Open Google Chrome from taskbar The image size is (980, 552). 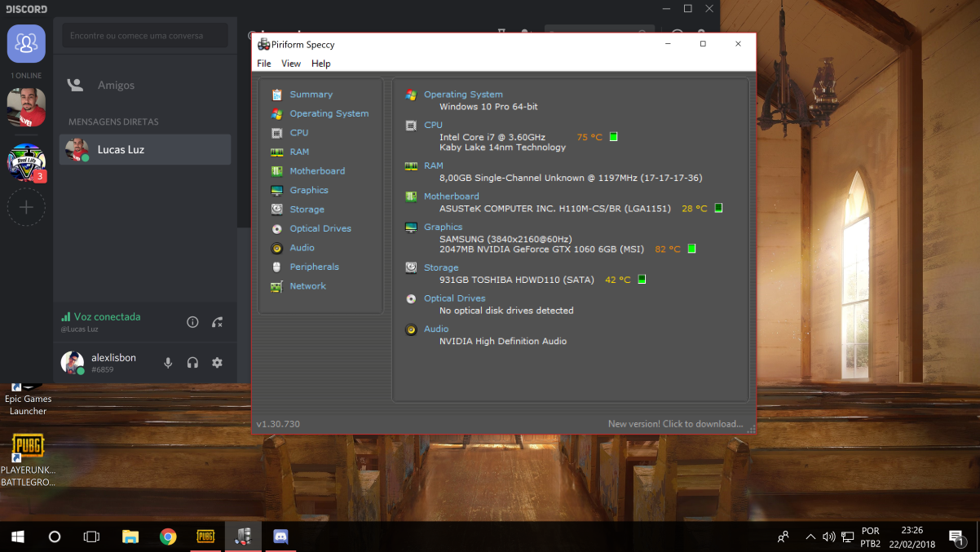(168, 537)
